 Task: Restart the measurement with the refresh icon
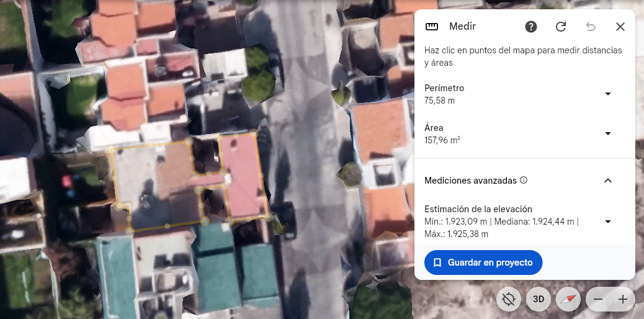pyautogui.click(x=561, y=27)
